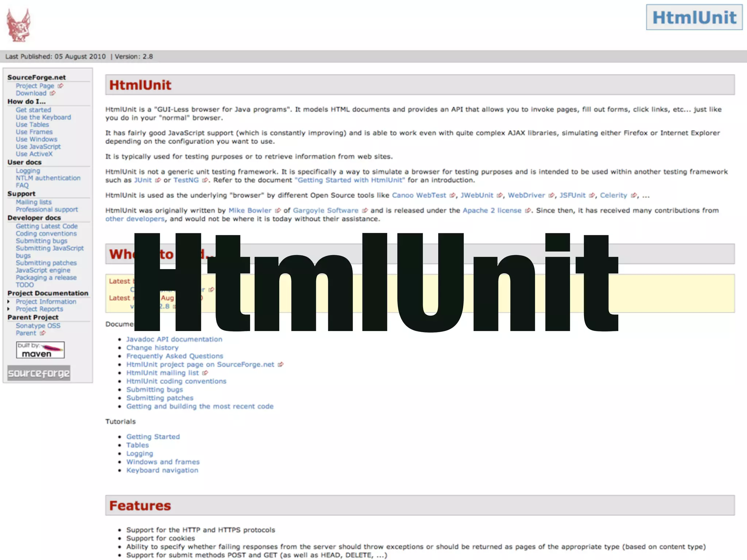The height and width of the screenshot is (560, 747).
Task: Open Use ActiveX sidebar item
Action: coord(34,153)
